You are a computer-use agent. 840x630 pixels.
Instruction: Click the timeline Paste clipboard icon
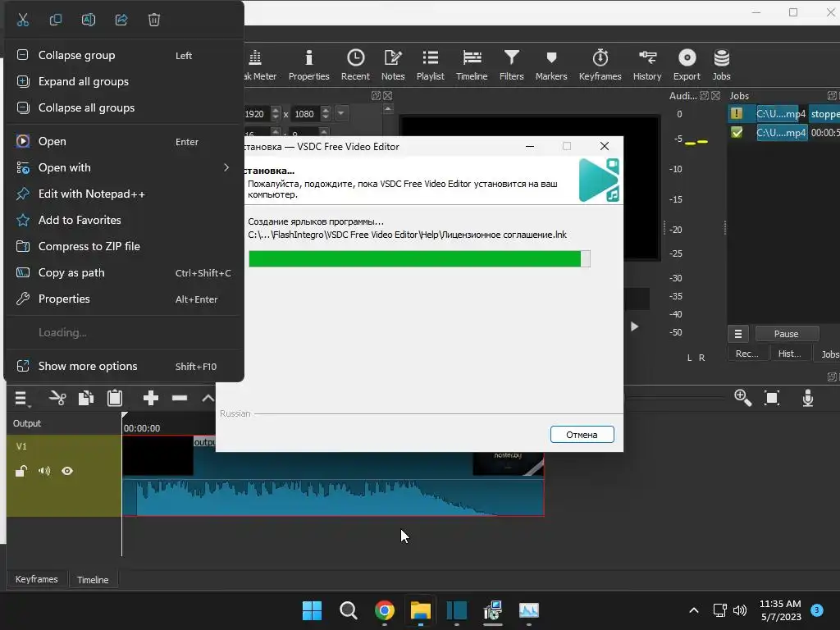pyautogui.click(x=115, y=398)
